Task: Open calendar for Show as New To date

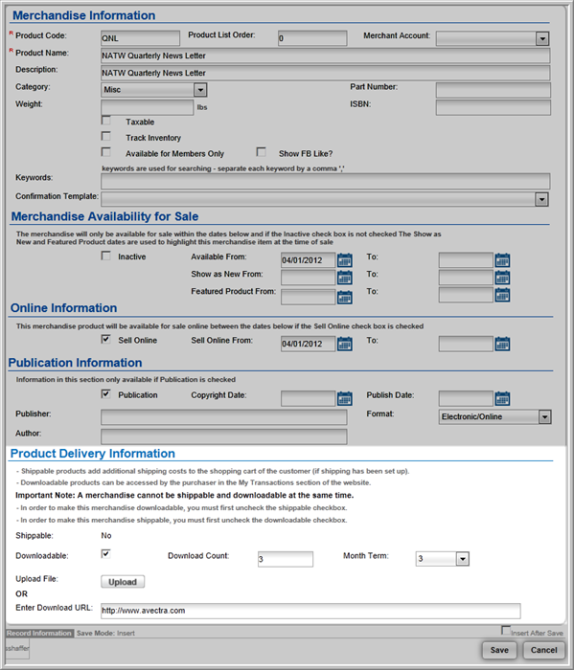Action: pyautogui.click(x=502, y=277)
